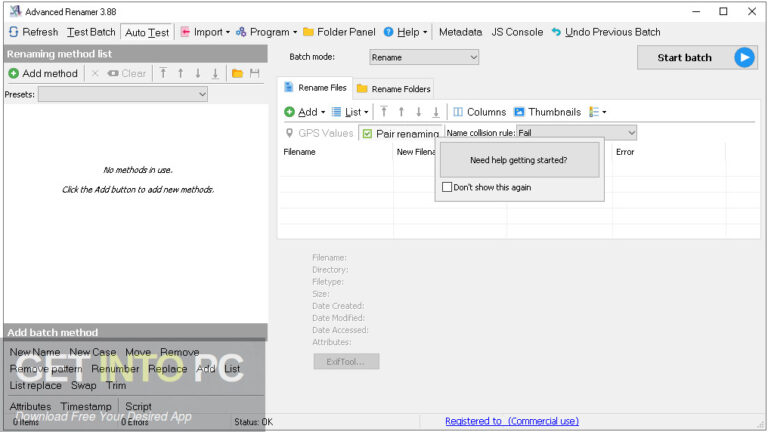Move file down in file list icon
768x432 pixels.
pyautogui.click(x=418, y=112)
